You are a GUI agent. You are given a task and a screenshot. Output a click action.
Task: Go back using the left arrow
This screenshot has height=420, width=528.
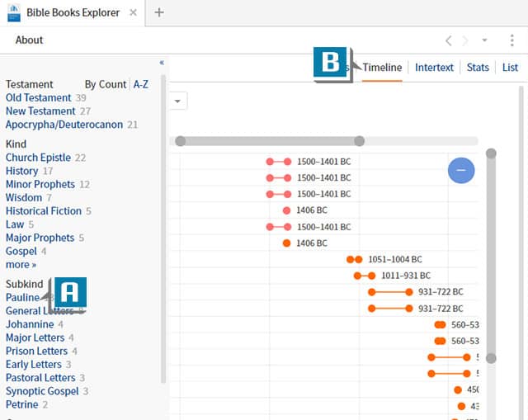(x=448, y=40)
